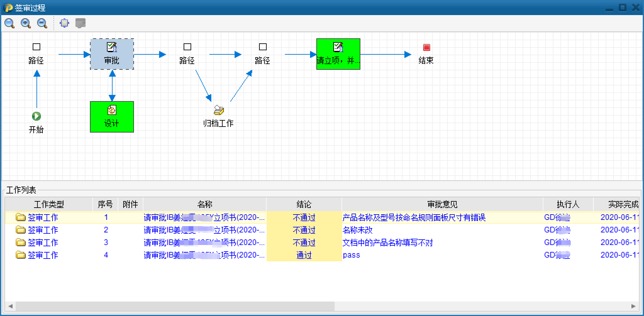Image resolution: width=644 pixels, height=316 pixels.
Task: Sort by 名称 column header
Action: point(205,204)
